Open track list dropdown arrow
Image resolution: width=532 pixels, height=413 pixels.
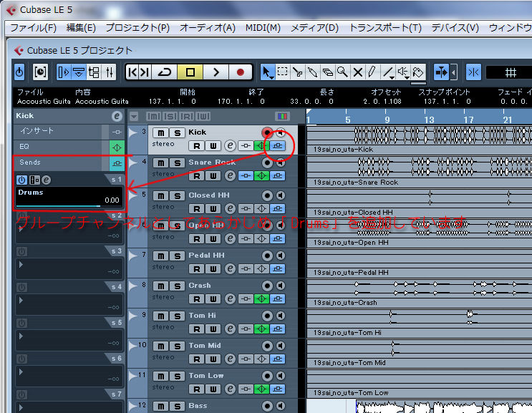click(134, 117)
